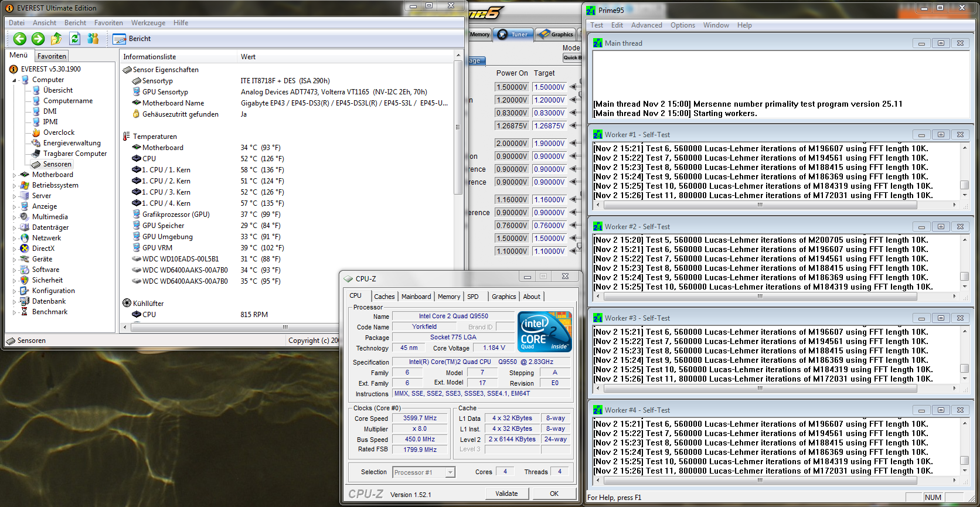
Task: Expand the Netzwerk tree node
Action: (15, 238)
